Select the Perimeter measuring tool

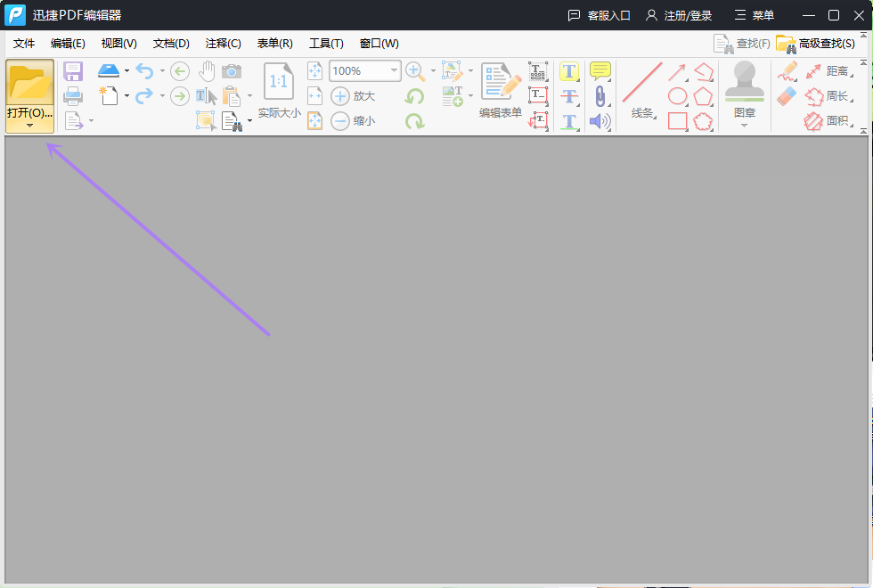point(829,96)
